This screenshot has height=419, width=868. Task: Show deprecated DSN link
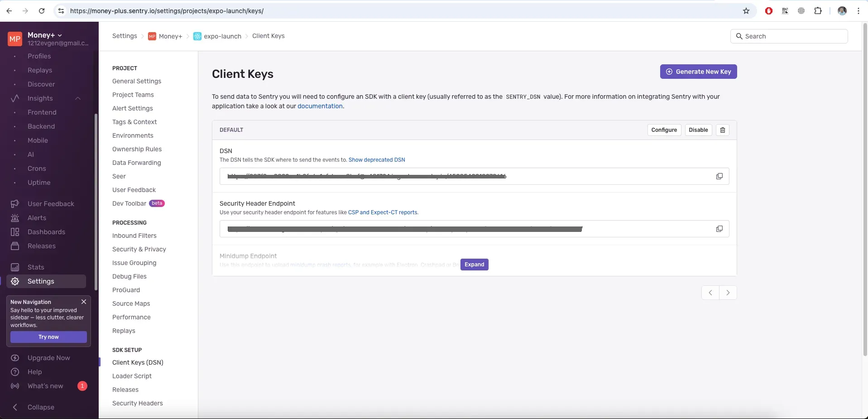377,160
